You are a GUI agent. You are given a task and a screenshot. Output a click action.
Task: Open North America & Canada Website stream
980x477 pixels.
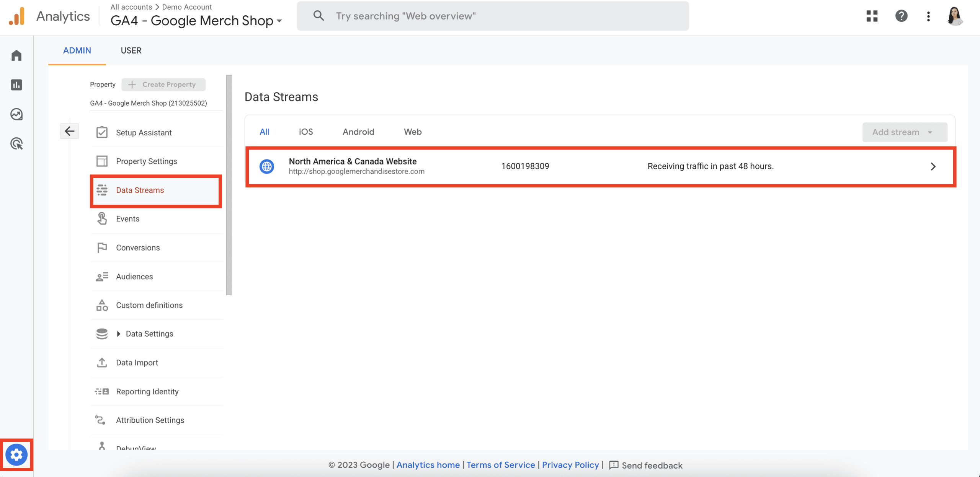click(600, 167)
